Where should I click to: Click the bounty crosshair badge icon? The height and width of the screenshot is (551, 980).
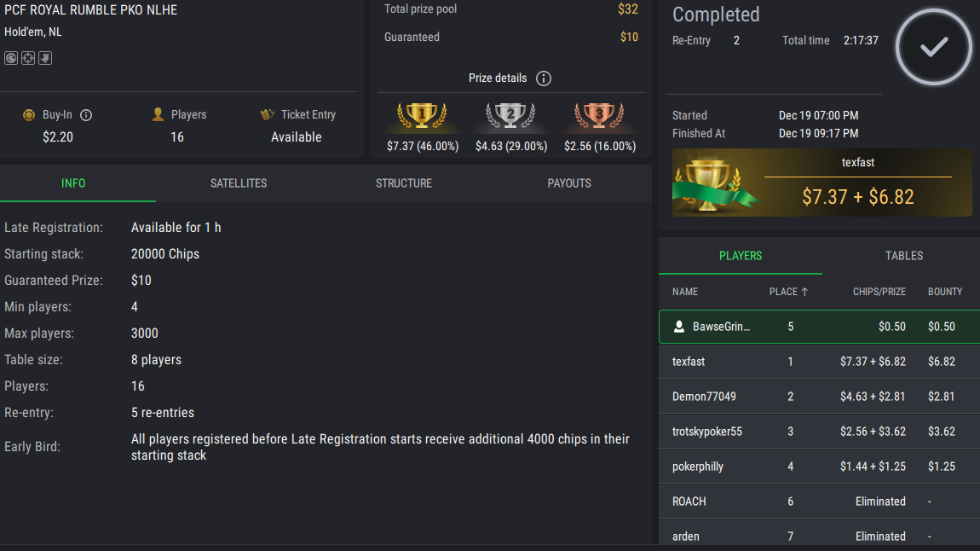tap(28, 58)
